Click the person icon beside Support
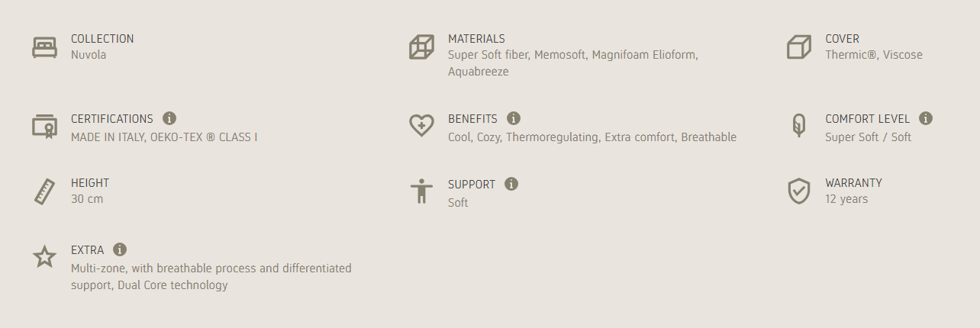Image resolution: width=980 pixels, height=328 pixels. click(x=421, y=191)
